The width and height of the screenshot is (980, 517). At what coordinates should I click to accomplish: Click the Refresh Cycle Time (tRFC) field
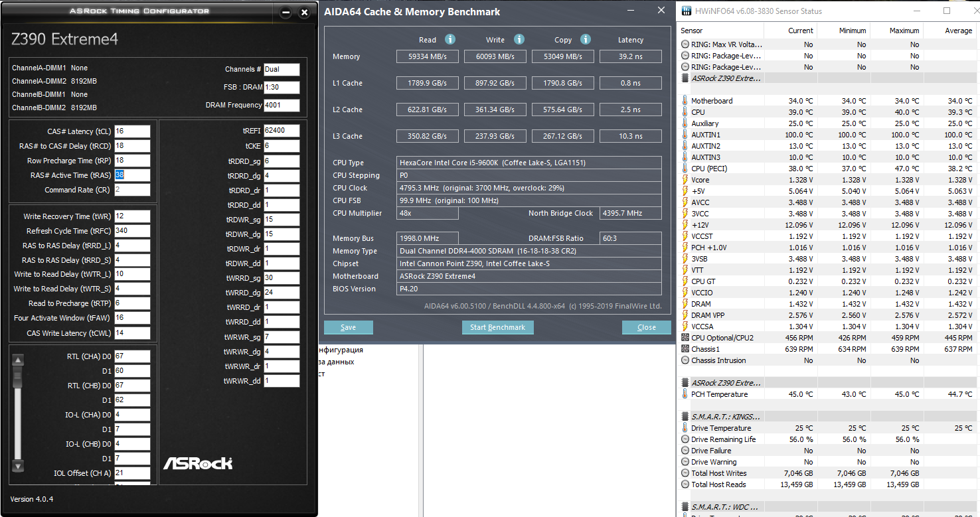(132, 231)
